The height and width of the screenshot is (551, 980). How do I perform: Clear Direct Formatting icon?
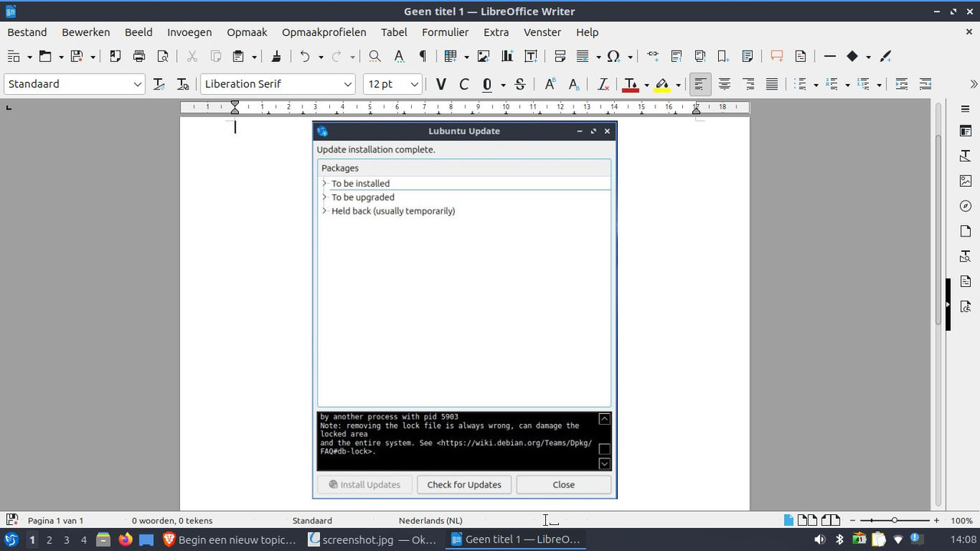[603, 84]
